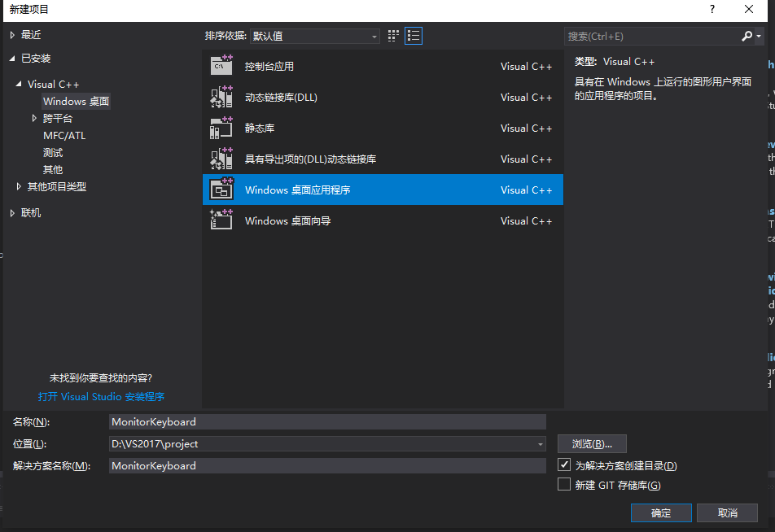Click the 最近 tree label
Viewport: 775px width, 532px height.
31,35
